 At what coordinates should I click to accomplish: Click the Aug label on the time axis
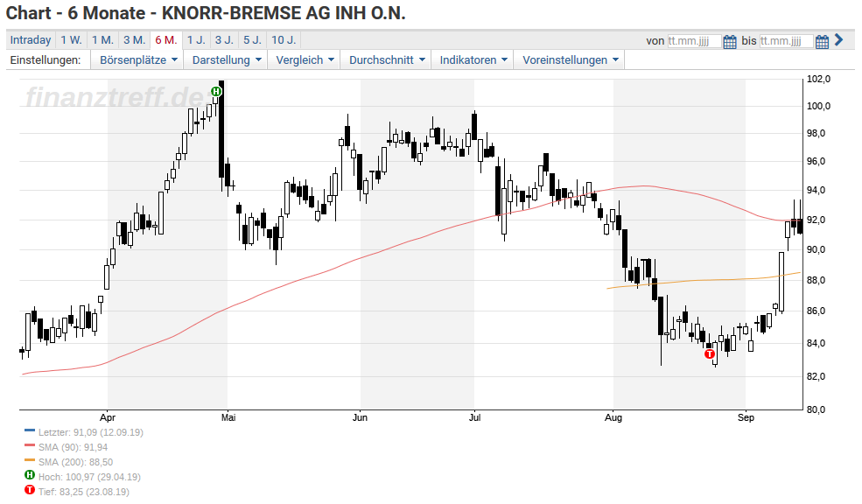(613, 417)
